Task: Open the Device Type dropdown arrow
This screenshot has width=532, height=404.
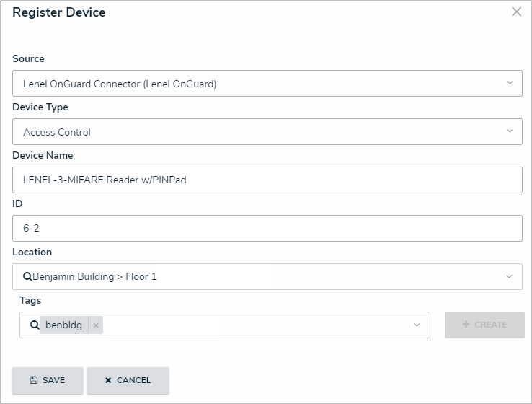Action: tap(510, 131)
